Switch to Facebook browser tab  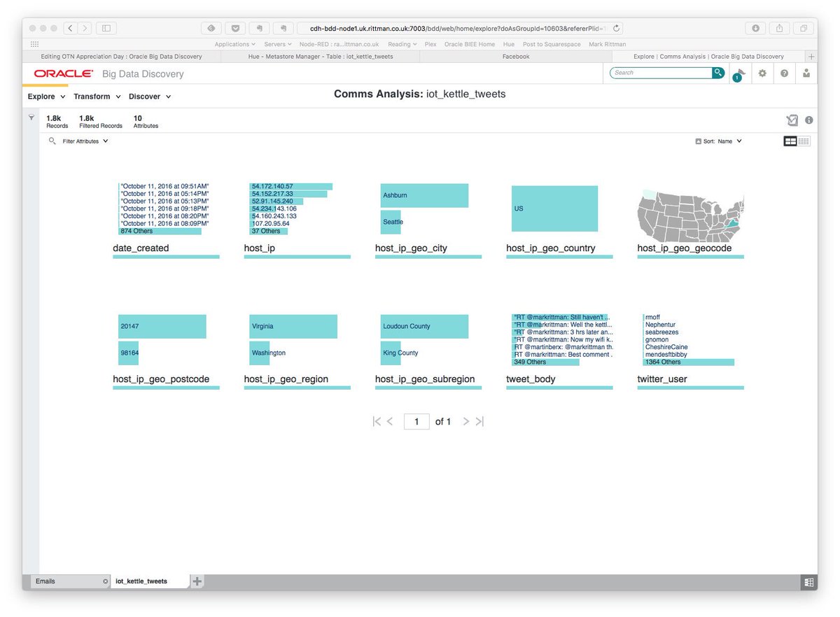tap(516, 57)
